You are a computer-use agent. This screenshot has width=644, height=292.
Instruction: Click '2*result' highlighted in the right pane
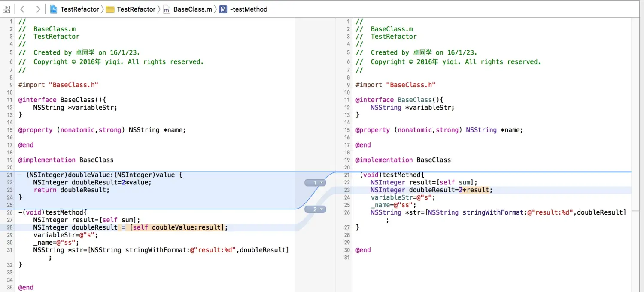[x=474, y=190]
